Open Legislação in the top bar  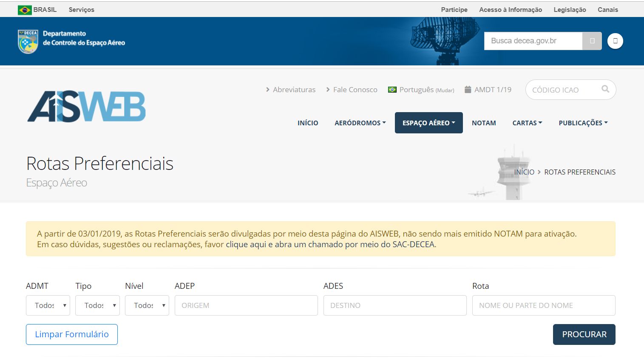pyautogui.click(x=570, y=10)
